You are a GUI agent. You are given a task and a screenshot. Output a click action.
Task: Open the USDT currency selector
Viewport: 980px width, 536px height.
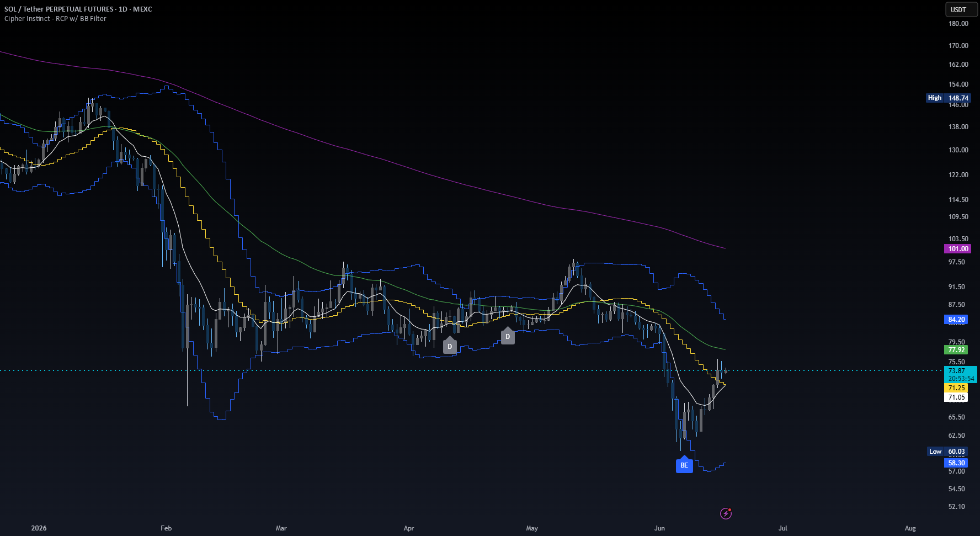tap(961, 9)
